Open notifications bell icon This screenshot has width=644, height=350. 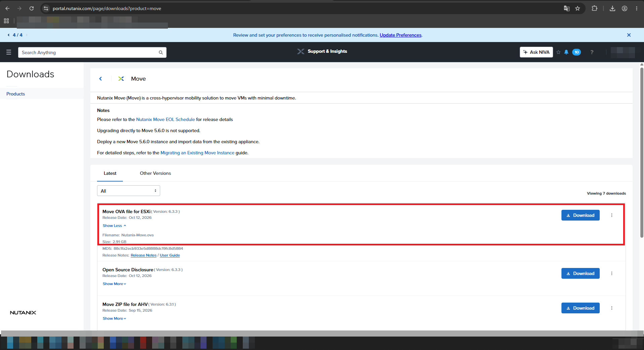click(566, 52)
